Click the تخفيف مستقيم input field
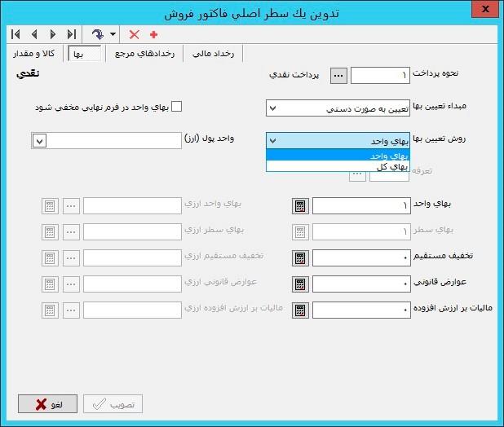 (x=360, y=258)
